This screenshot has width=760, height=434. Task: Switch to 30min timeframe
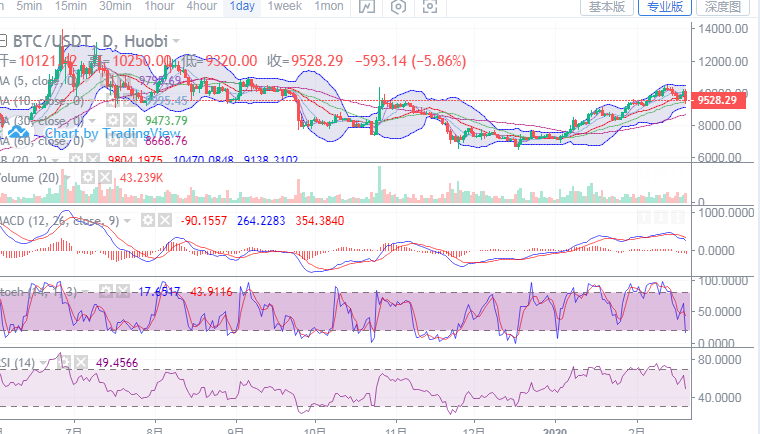(x=115, y=6)
